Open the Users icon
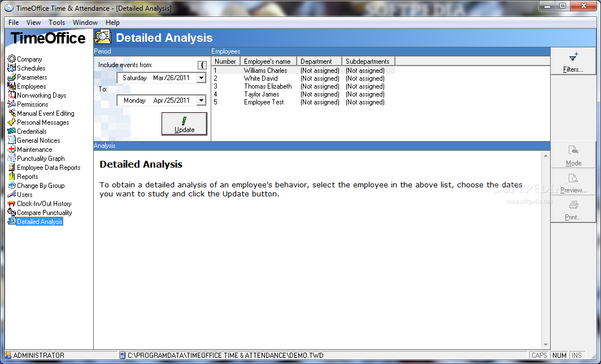 (11, 195)
